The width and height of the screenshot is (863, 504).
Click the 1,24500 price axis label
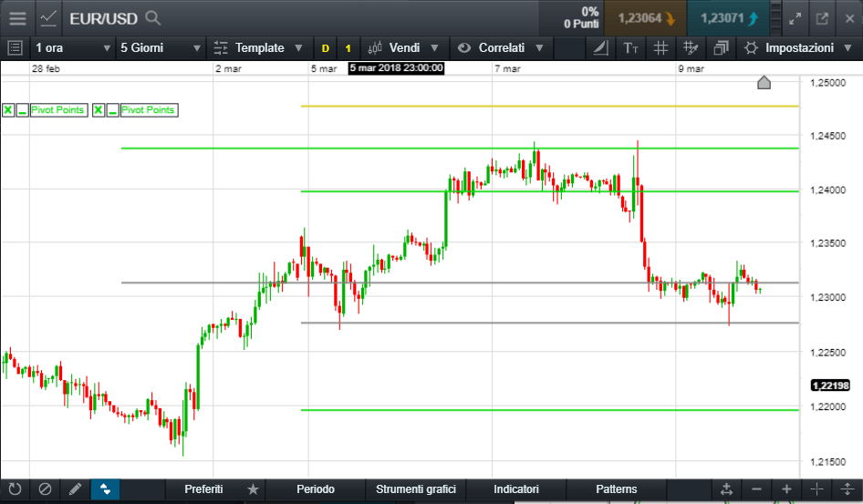click(827, 136)
